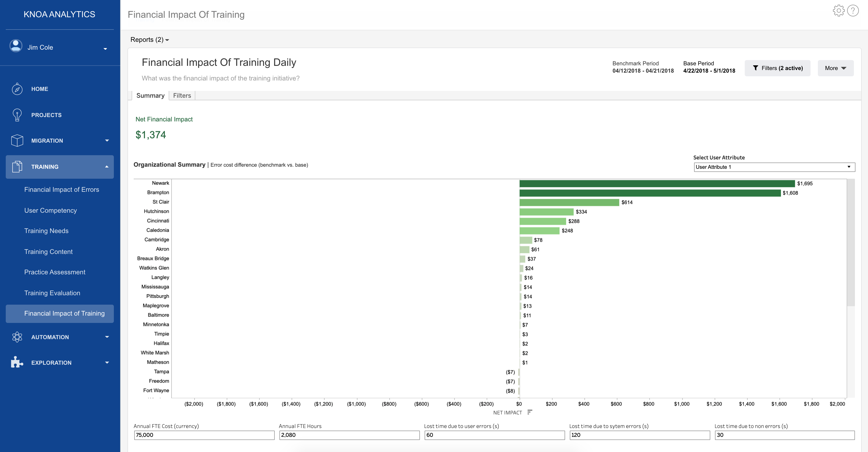Expand the Jim Cole user menu arrow
This screenshot has width=868, height=452.
[x=105, y=49]
